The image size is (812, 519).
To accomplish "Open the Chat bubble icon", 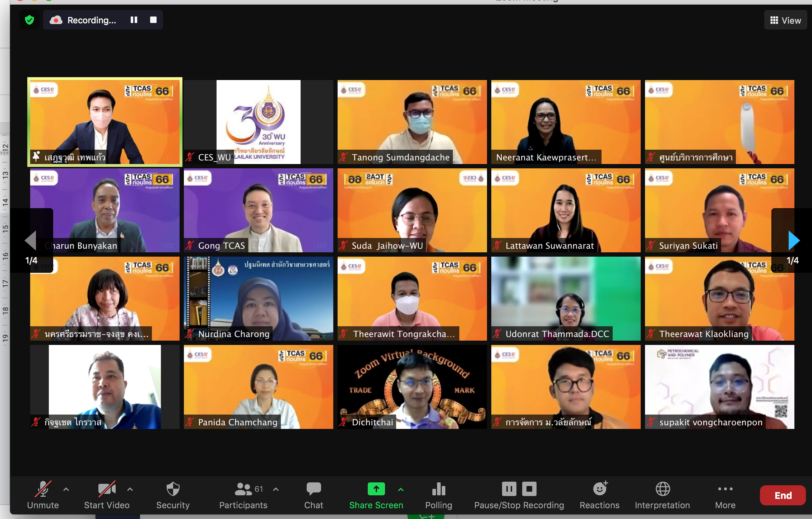I will pyautogui.click(x=314, y=489).
